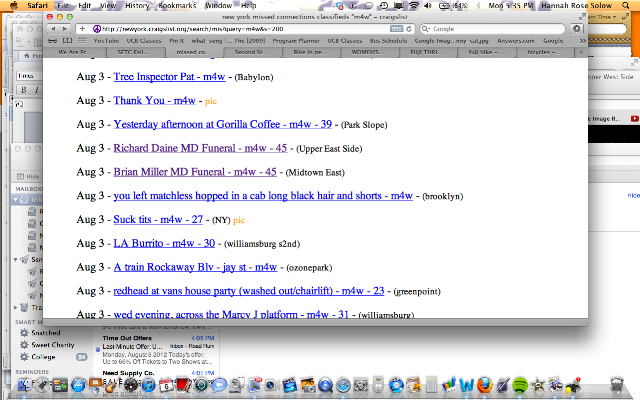Screen dimensions: 640x400
Task: Collapse Sent triangle in Mail sidebar
Action: point(16,260)
